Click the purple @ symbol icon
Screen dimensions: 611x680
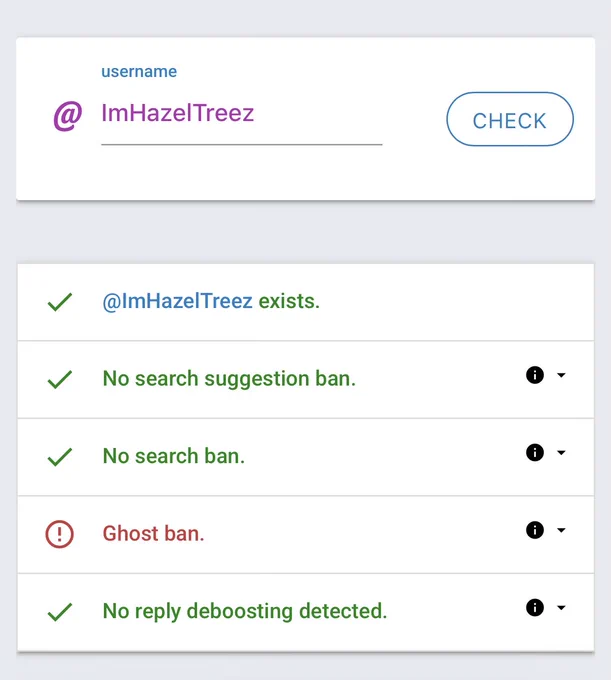[x=68, y=116]
